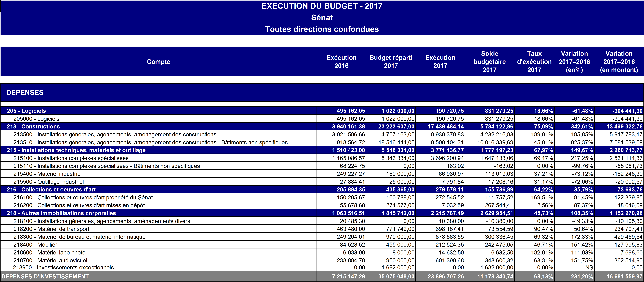This screenshot has height=282, width=644.
Task: Click 216 - Collections et oeuvres d'art row
Action: coord(51,190)
